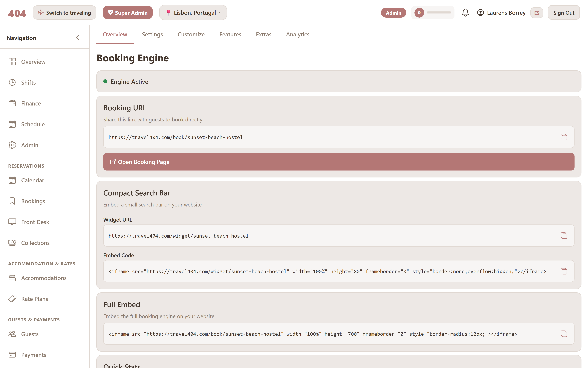The image size is (588, 368).
Task: Open Accommodations page
Action: pyautogui.click(x=45, y=278)
